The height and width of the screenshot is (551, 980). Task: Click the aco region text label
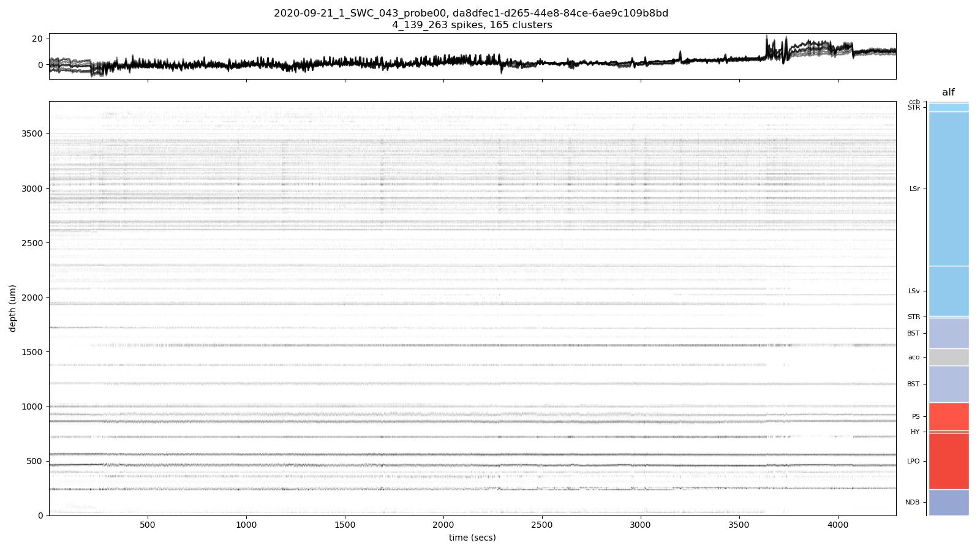[x=914, y=357]
